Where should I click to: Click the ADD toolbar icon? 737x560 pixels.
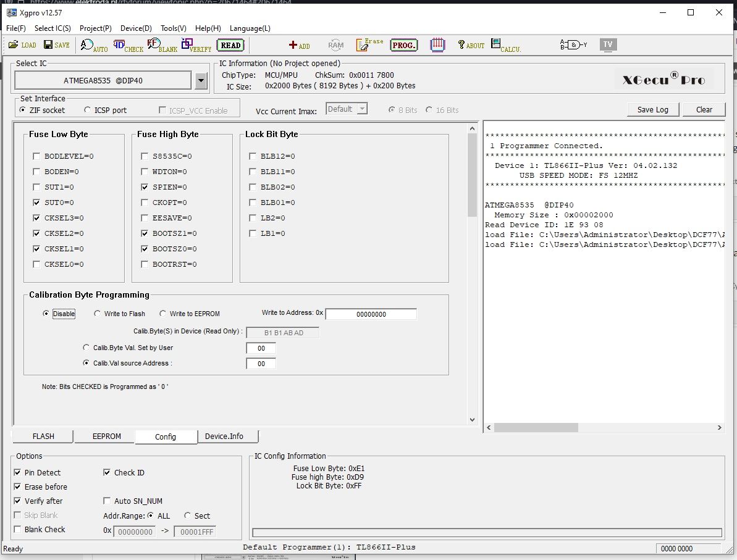point(299,45)
